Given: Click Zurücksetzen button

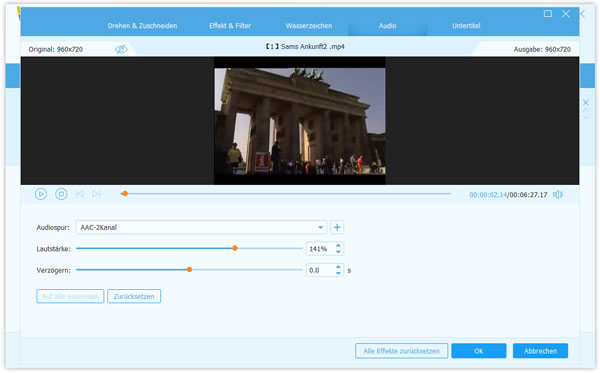Looking at the screenshot, I should click(134, 296).
